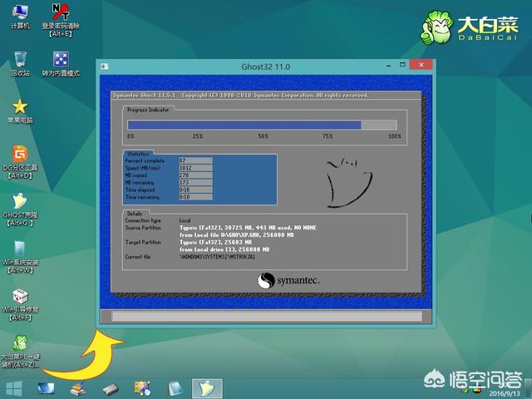Launch GHOST克隆 [Alt+G] desktop icon
The image size is (532, 399).
(20, 209)
